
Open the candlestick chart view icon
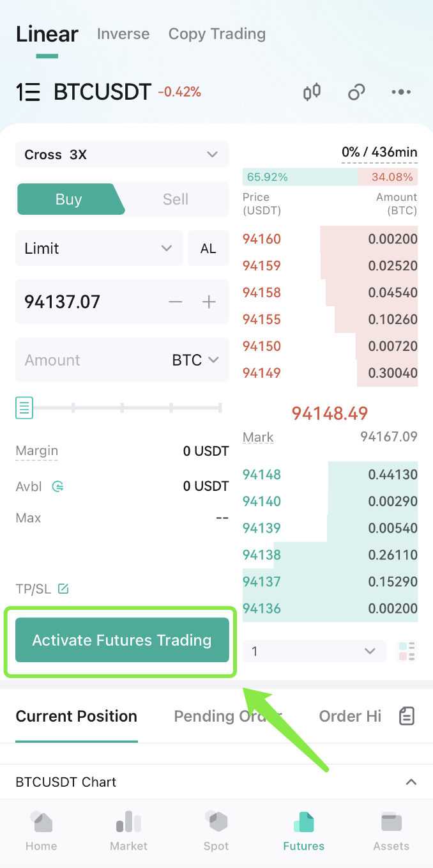(x=311, y=92)
